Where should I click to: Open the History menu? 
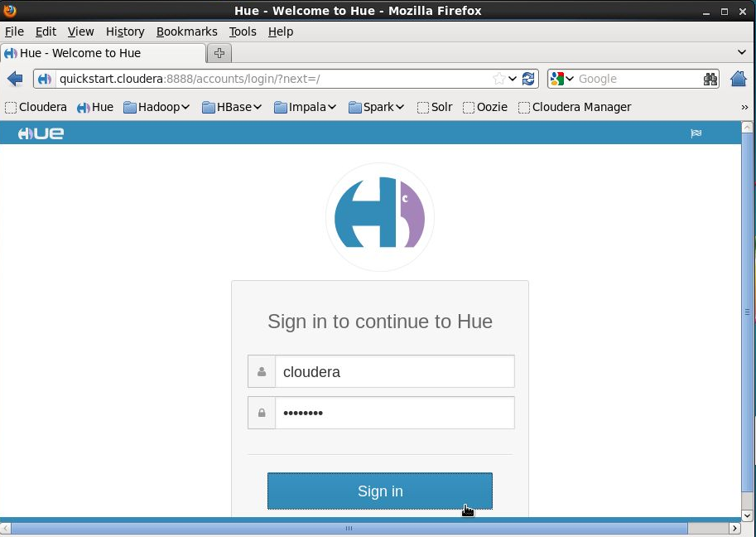[125, 31]
